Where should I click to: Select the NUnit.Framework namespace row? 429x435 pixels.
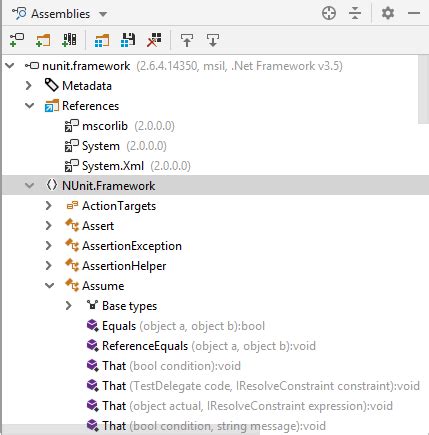[215, 186]
